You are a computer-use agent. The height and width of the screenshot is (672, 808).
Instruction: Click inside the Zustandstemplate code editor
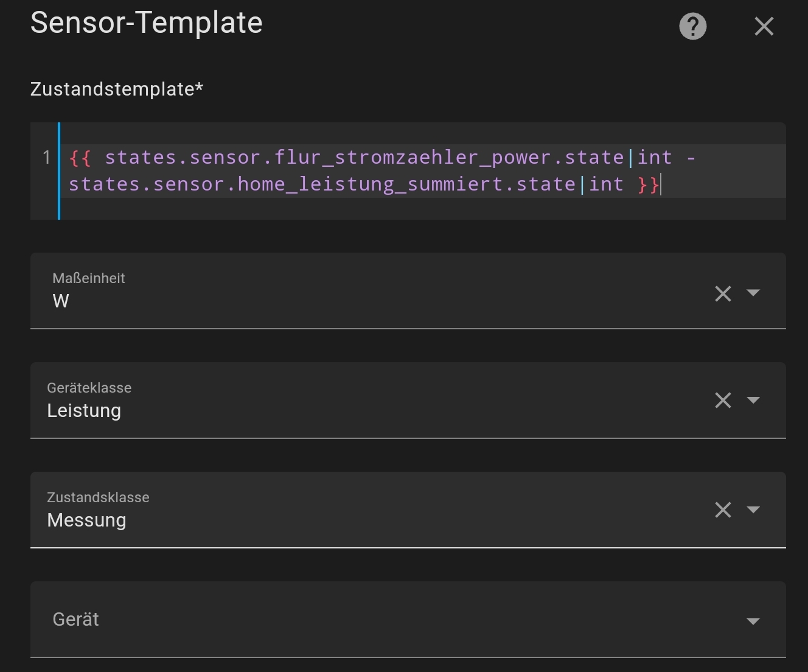tap(408, 171)
